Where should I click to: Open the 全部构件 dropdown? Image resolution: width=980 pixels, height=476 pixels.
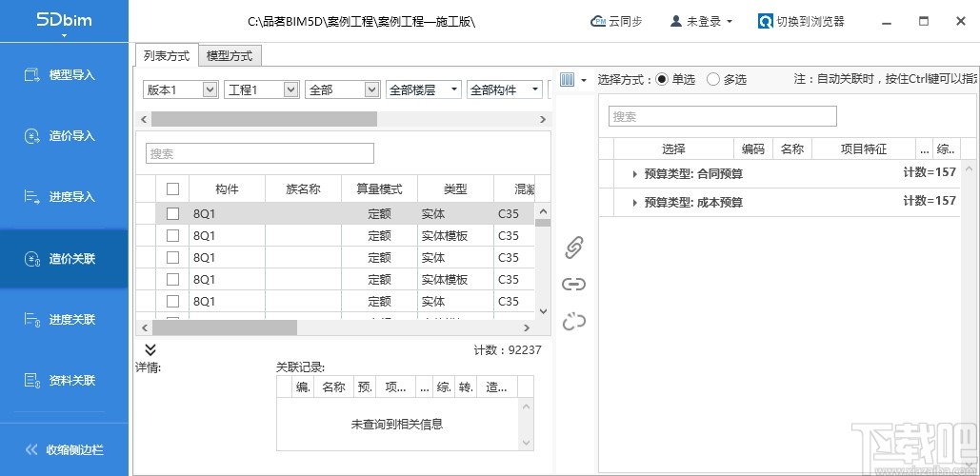pos(505,89)
